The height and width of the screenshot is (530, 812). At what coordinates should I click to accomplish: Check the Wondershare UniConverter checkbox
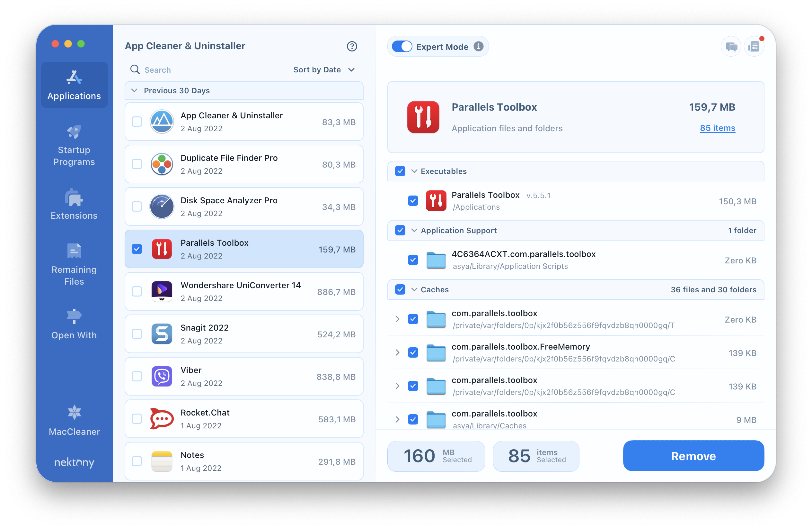point(136,291)
